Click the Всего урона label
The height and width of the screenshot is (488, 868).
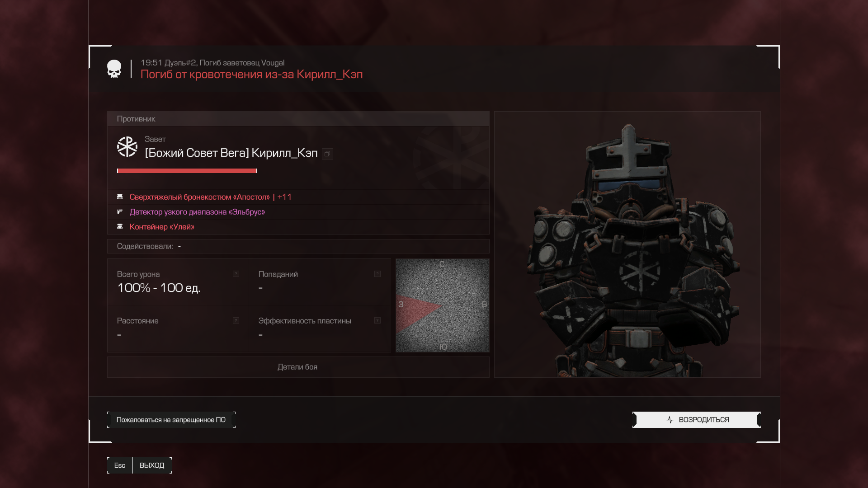click(138, 274)
